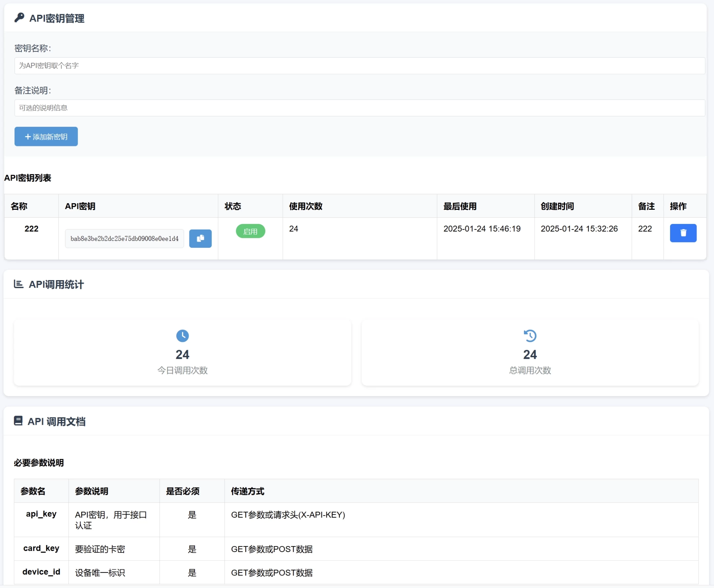Click the 最后使用 column header
714x588 pixels.
click(x=460, y=206)
